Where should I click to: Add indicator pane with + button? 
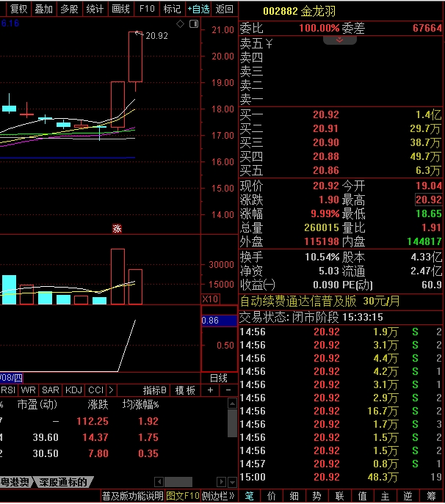coord(210,390)
